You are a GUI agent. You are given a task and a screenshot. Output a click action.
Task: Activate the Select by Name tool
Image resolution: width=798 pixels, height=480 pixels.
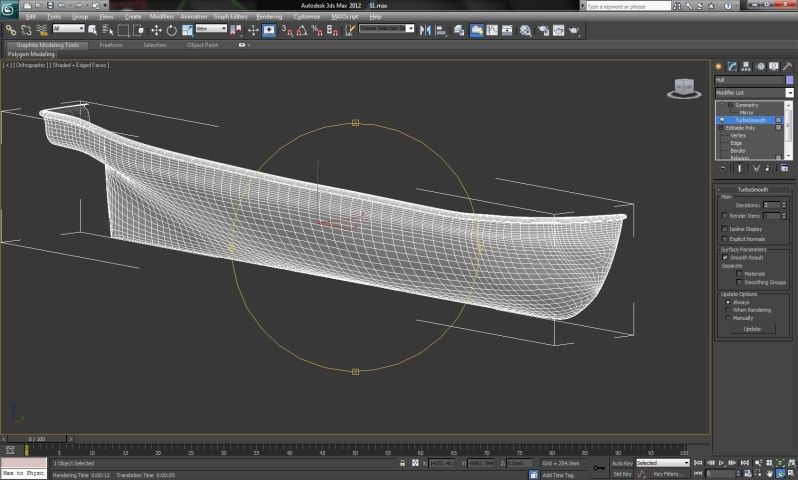107,31
